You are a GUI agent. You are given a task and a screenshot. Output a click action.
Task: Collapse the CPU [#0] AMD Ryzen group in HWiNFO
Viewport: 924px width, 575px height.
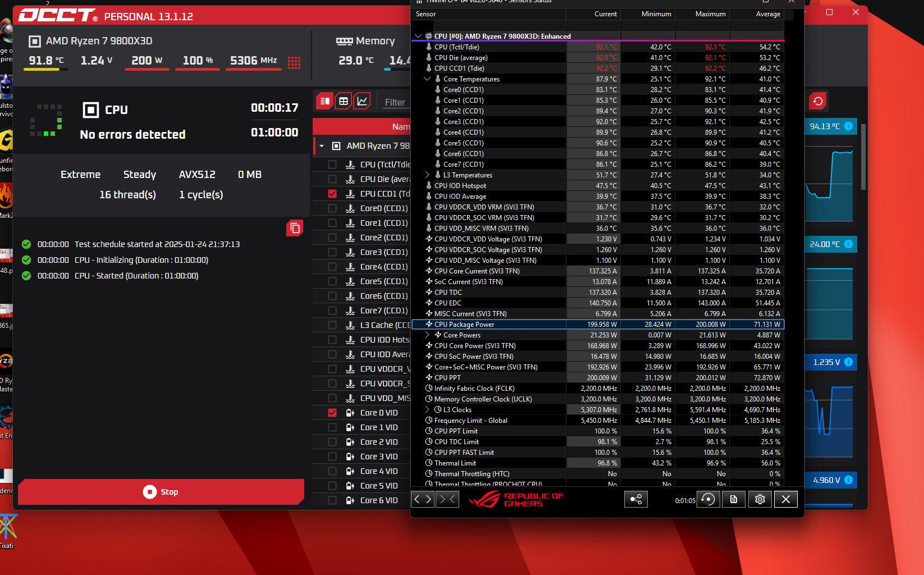418,36
